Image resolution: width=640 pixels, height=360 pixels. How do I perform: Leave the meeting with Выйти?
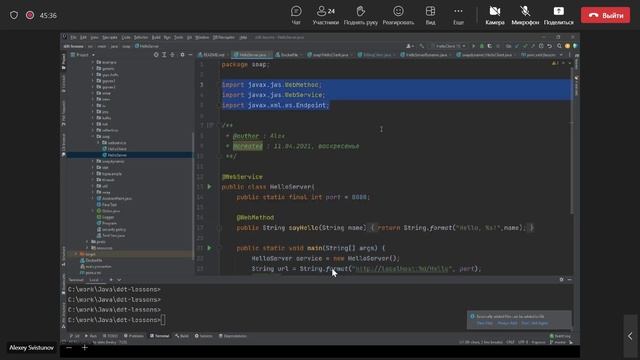coord(605,15)
